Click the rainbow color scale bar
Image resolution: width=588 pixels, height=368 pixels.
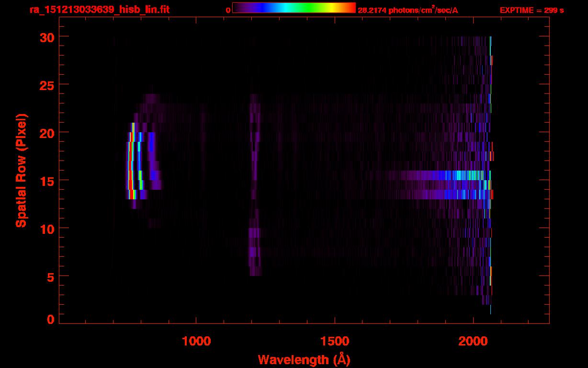tap(294, 8)
